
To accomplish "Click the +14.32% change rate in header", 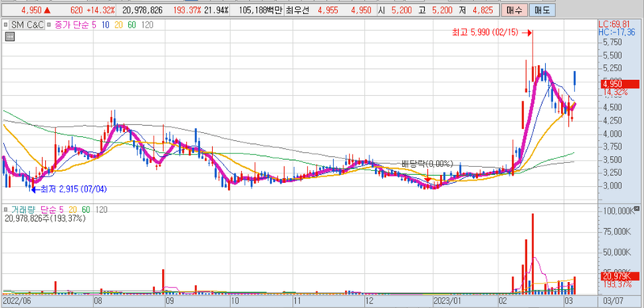I will (x=100, y=10).
